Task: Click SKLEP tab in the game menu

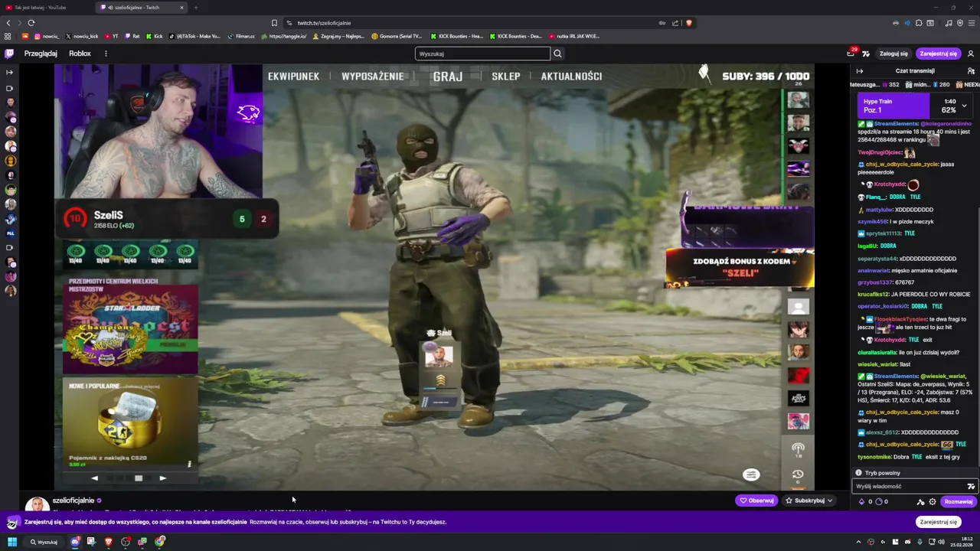Action: (505, 77)
